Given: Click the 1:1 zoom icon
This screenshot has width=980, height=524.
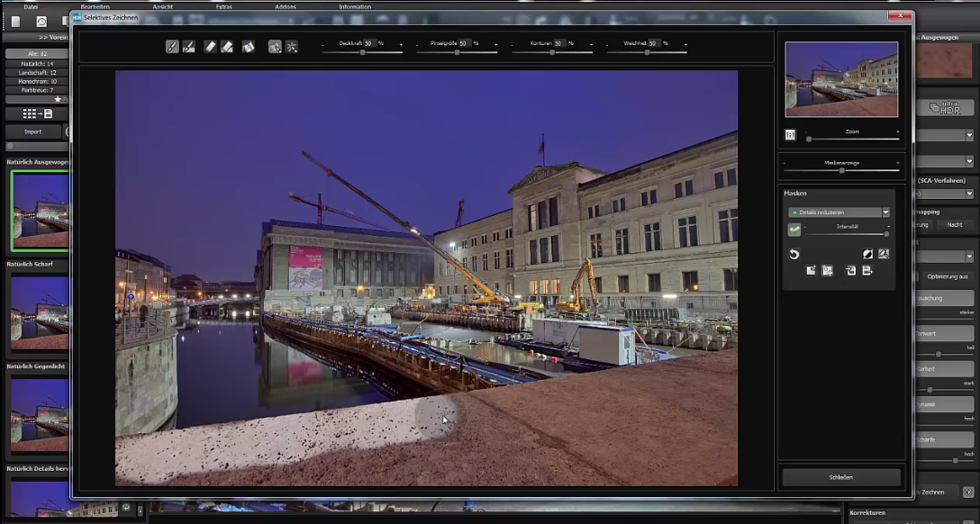Looking at the screenshot, I should click(791, 135).
